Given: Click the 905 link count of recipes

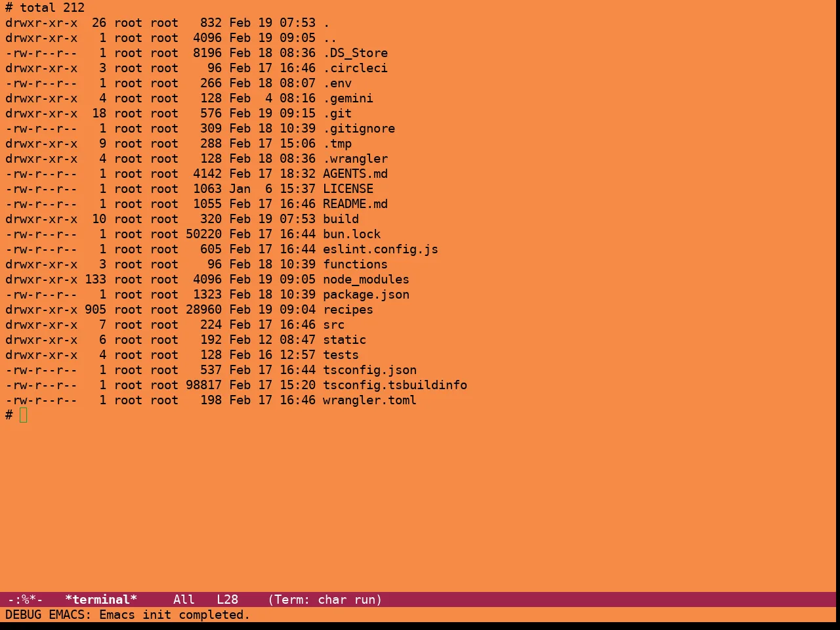Looking at the screenshot, I should [x=95, y=310].
